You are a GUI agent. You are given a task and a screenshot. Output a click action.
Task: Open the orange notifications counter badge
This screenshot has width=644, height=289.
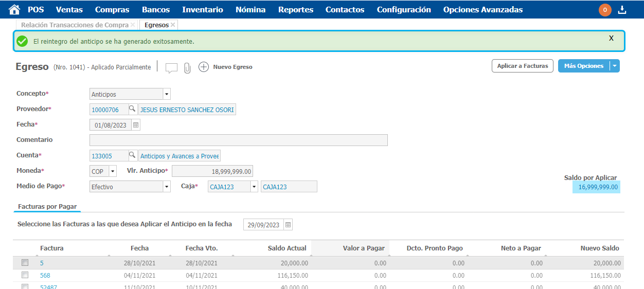(x=605, y=10)
